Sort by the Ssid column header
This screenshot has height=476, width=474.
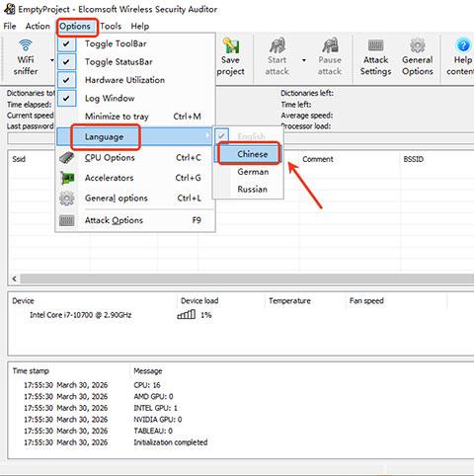[19, 159]
